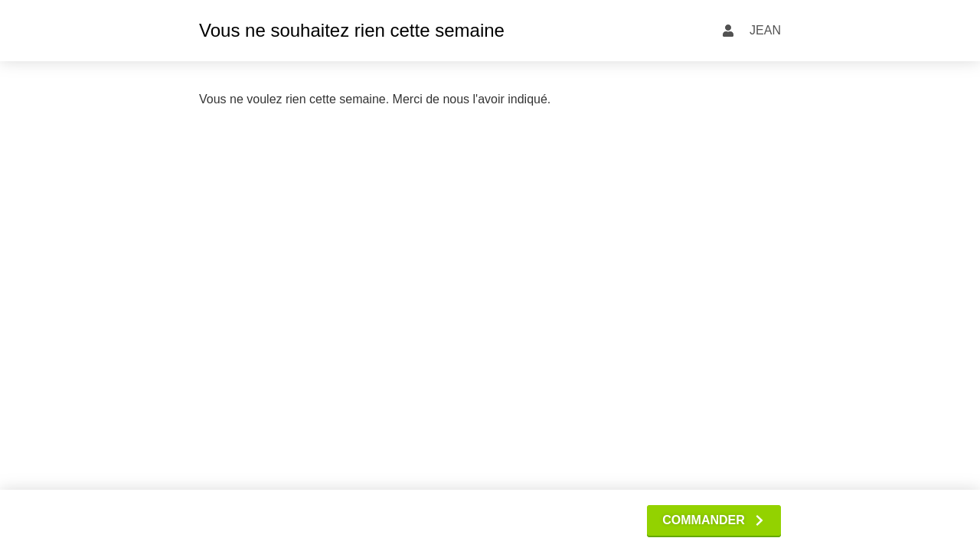Click the name JEAN in top bar

(x=765, y=31)
